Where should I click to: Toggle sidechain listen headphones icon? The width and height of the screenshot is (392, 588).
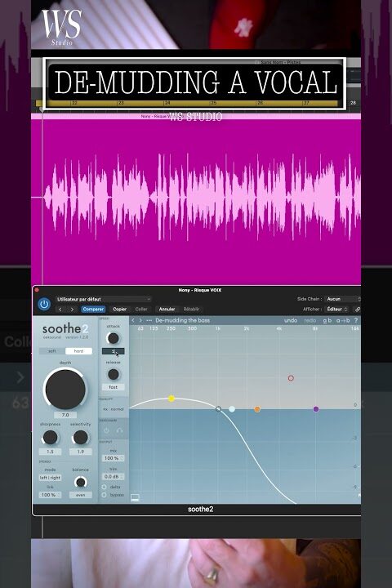click(119, 431)
